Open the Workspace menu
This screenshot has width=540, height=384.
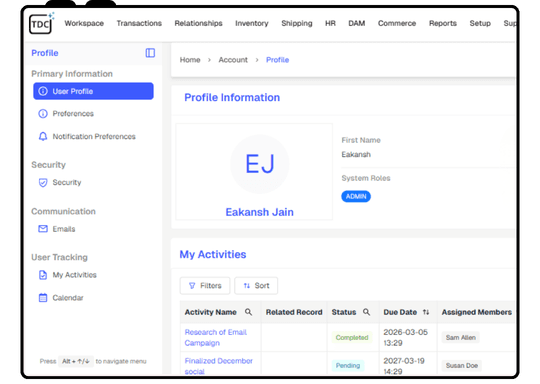pos(84,23)
